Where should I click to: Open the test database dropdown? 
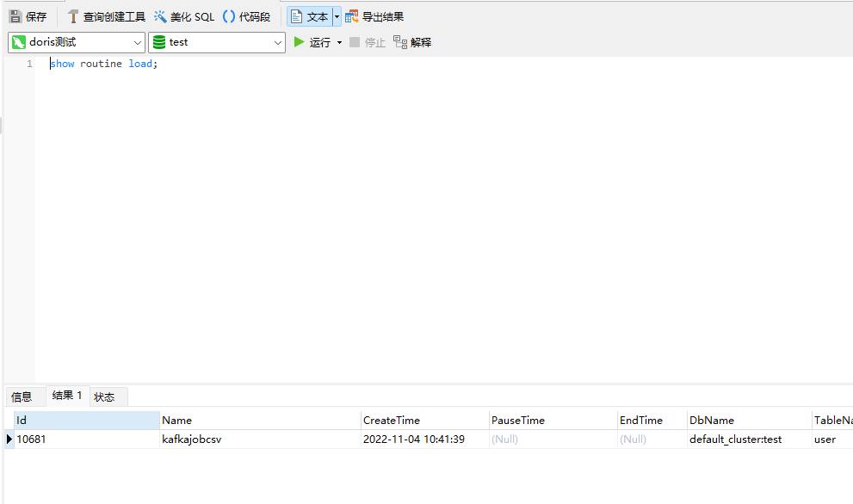pyautogui.click(x=277, y=42)
